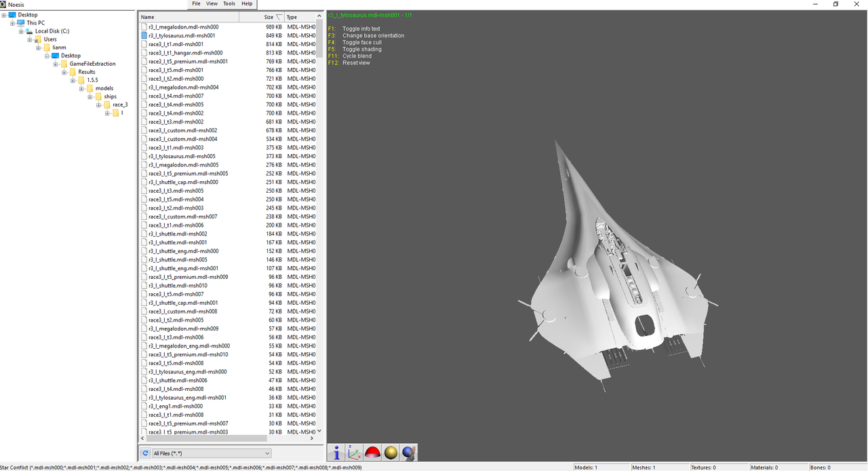Viewport: 868px width, 471px height.
Task: Expand the Results folder node
Action: pyautogui.click(x=64, y=72)
